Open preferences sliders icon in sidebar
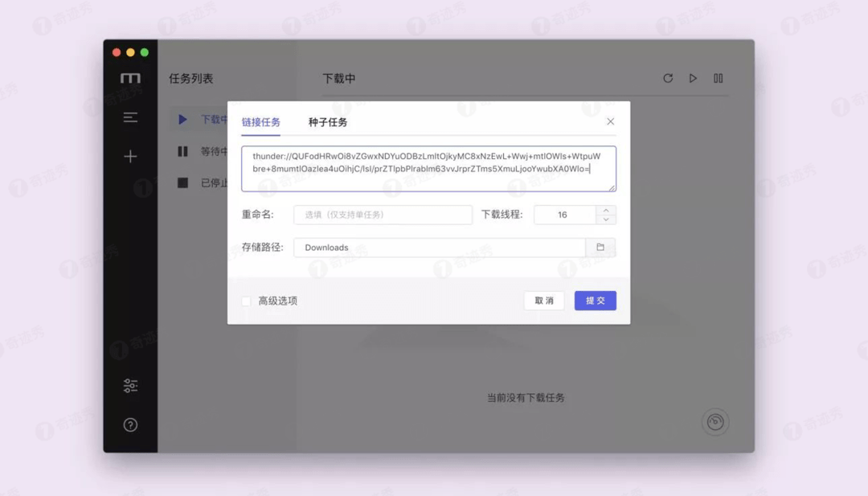Image resolution: width=868 pixels, height=496 pixels. click(x=130, y=385)
